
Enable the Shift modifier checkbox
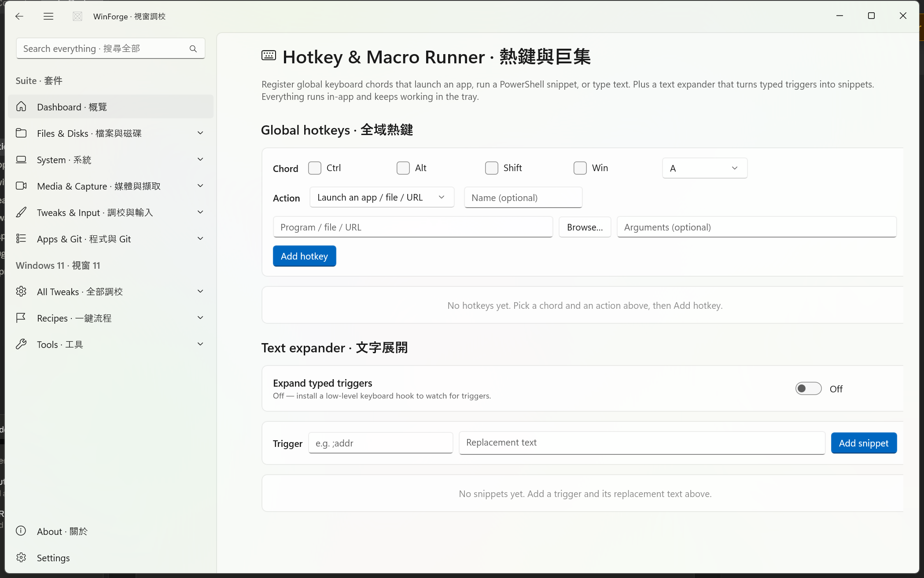(492, 168)
